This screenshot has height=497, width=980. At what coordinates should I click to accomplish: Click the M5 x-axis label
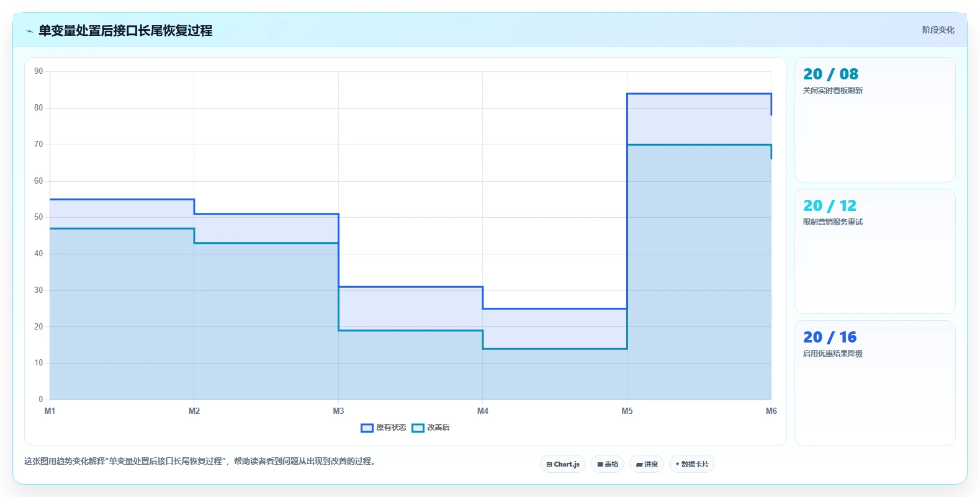(627, 411)
